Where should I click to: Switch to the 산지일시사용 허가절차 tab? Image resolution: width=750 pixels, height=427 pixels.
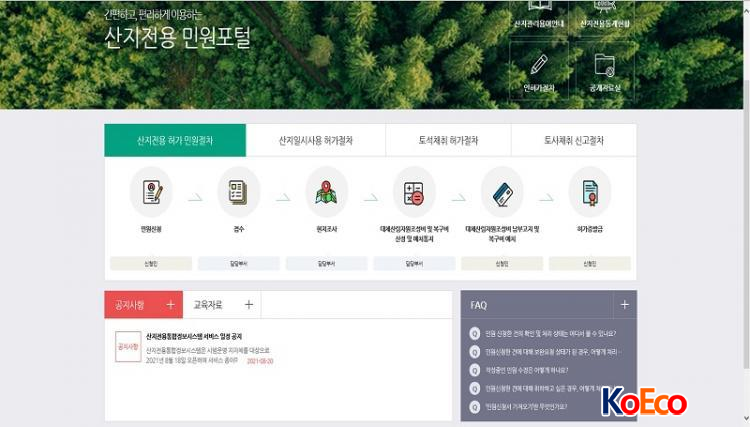(316, 140)
